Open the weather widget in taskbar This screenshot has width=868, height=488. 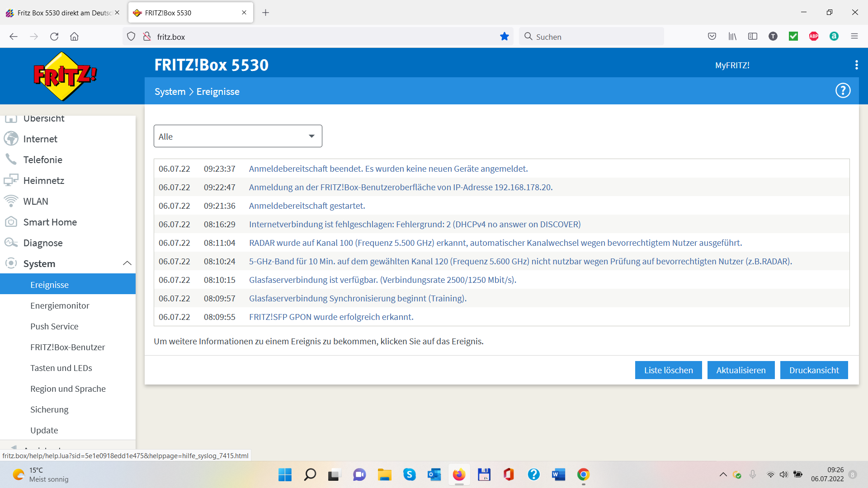pyautogui.click(x=41, y=474)
